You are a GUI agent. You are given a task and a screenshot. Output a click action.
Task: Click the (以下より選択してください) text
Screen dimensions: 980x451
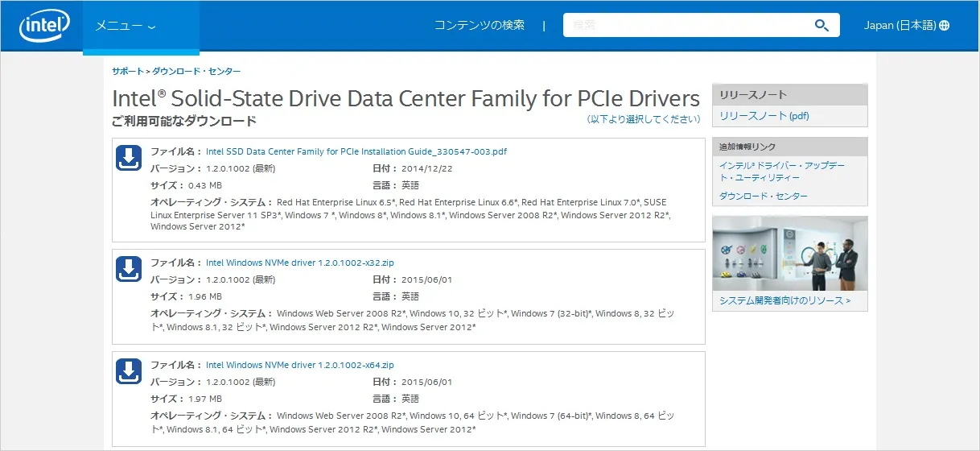[x=644, y=119]
